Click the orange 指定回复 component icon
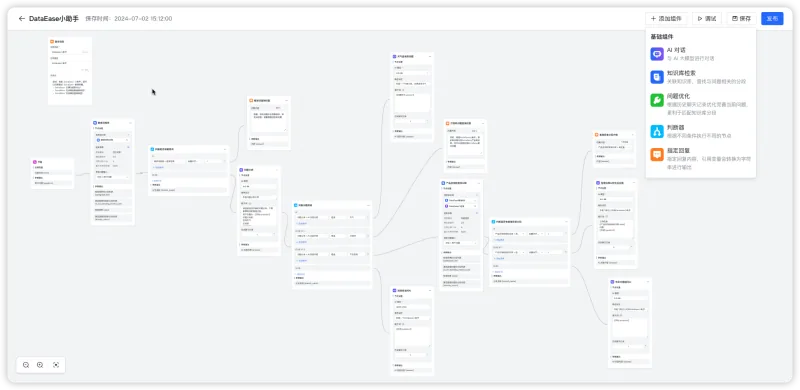 click(x=657, y=155)
